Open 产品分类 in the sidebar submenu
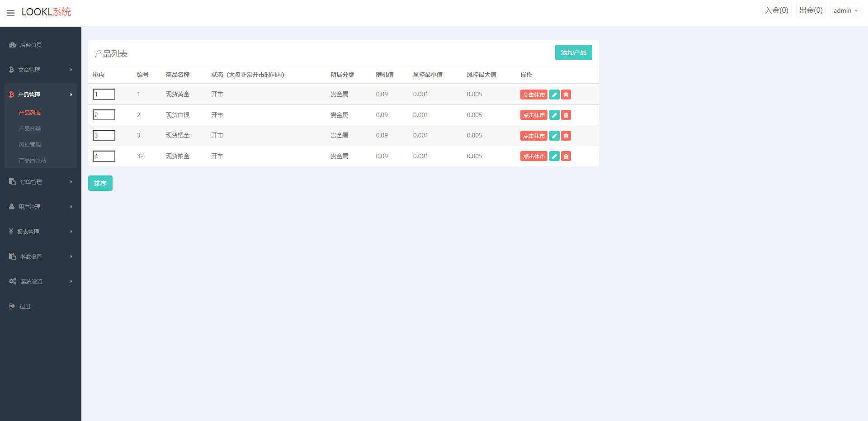The image size is (868, 421). coord(30,129)
